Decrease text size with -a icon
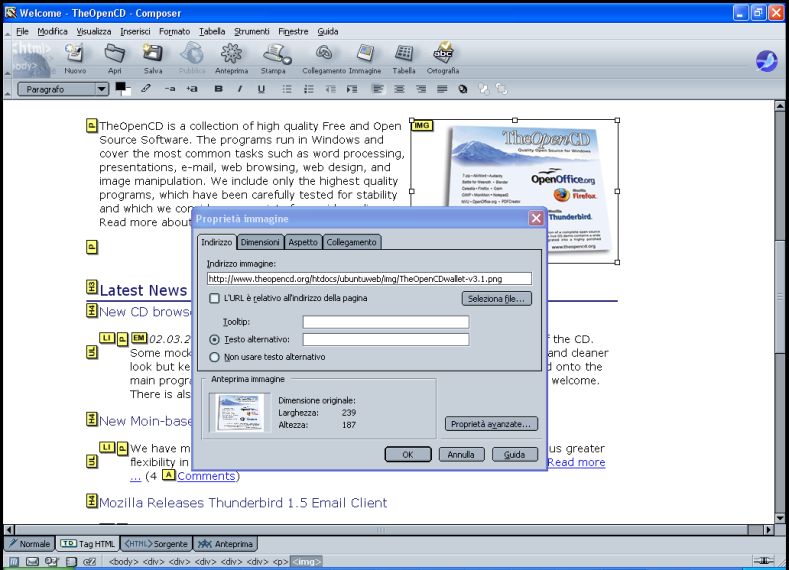The width and height of the screenshot is (789, 570). tap(170, 89)
